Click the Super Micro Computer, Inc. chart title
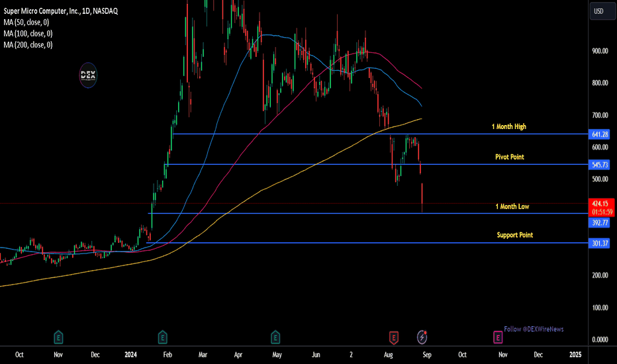The height and width of the screenshot is (364, 617). [61, 11]
